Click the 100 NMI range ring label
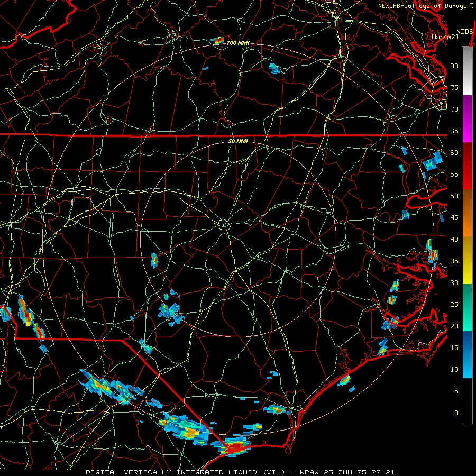Screen dimensions: 476x476 coord(237,43)
